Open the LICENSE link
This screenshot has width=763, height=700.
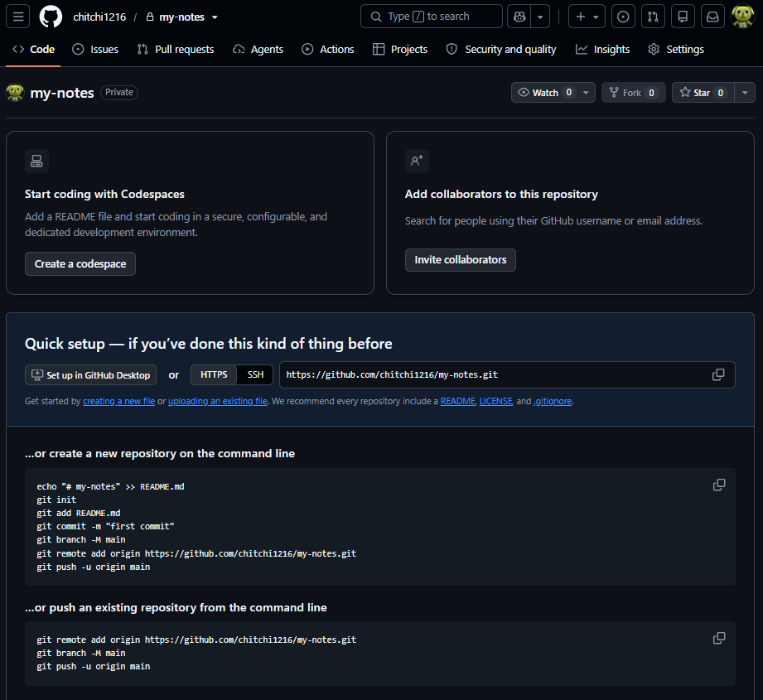[496, 401]
